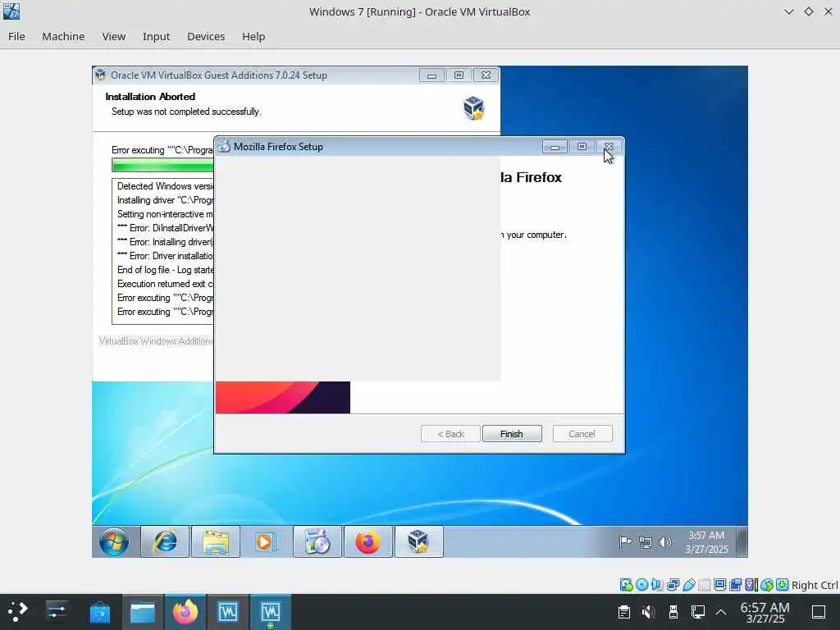Click the network icon in guest tray
The image size is (840, 630).
click(645, 542)
